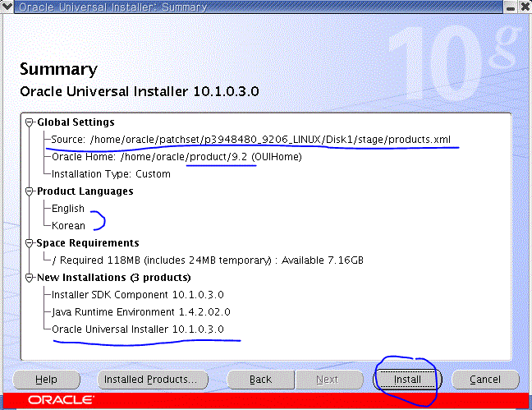The width and height of the screenshot is (532, 410).
Task: Open the Help button
Action: [x=47, y=380]
